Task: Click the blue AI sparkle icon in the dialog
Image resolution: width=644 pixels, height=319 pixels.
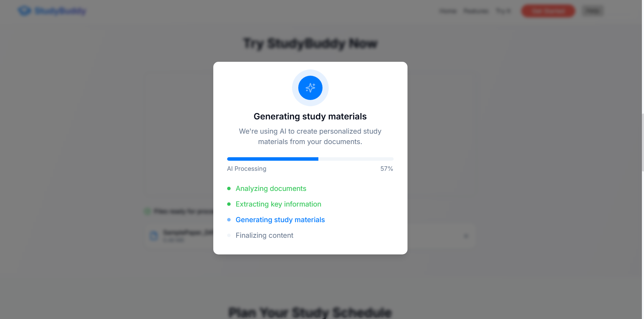Action: pyautogui.click(x=310, y=88)
